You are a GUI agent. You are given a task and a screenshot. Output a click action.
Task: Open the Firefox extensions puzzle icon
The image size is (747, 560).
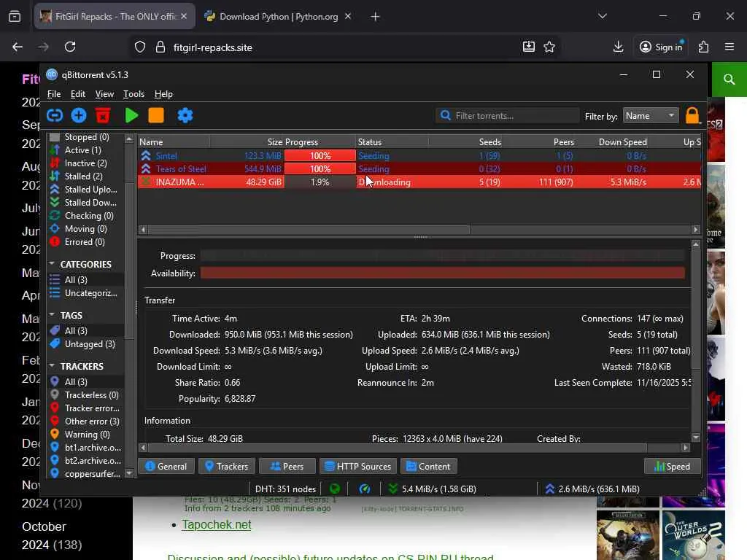tap(704, 47)
